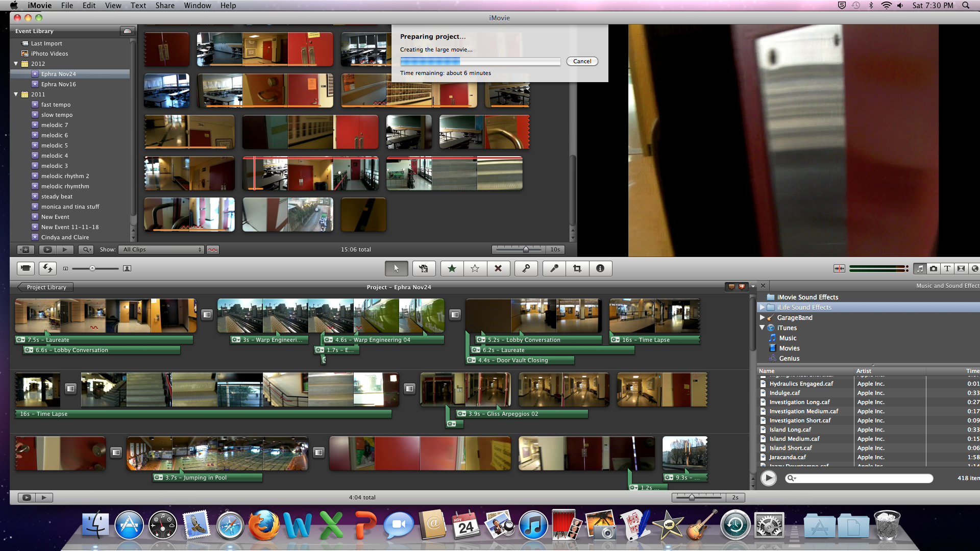The width and height of the screenshot is (980, 551).
Task: Open the Window menu
Action: [x=198, y=5]
